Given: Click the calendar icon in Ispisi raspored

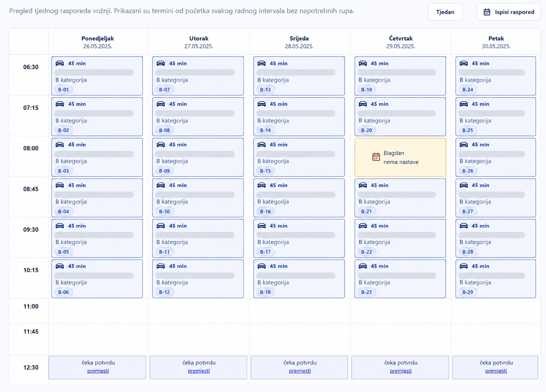Looking at the screenshot, I should point(487,12).
